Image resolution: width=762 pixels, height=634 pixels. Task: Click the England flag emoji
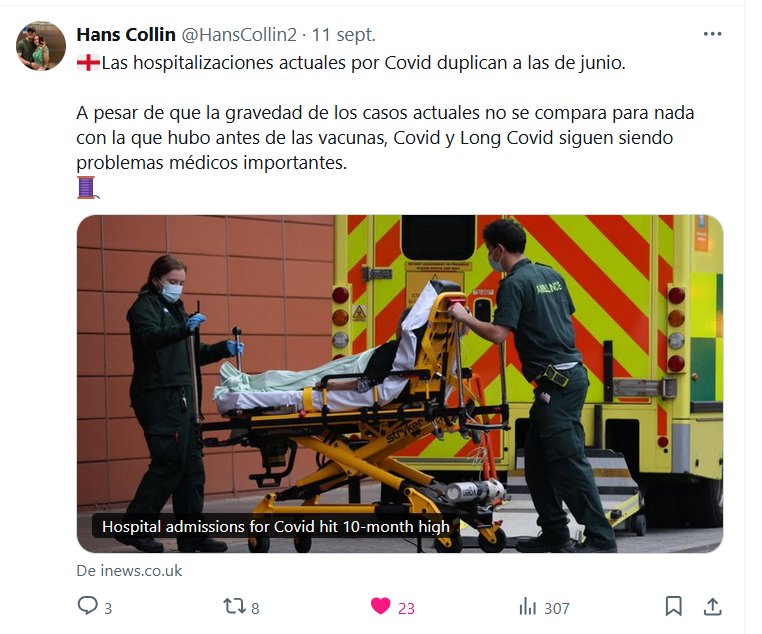point(88,63)
